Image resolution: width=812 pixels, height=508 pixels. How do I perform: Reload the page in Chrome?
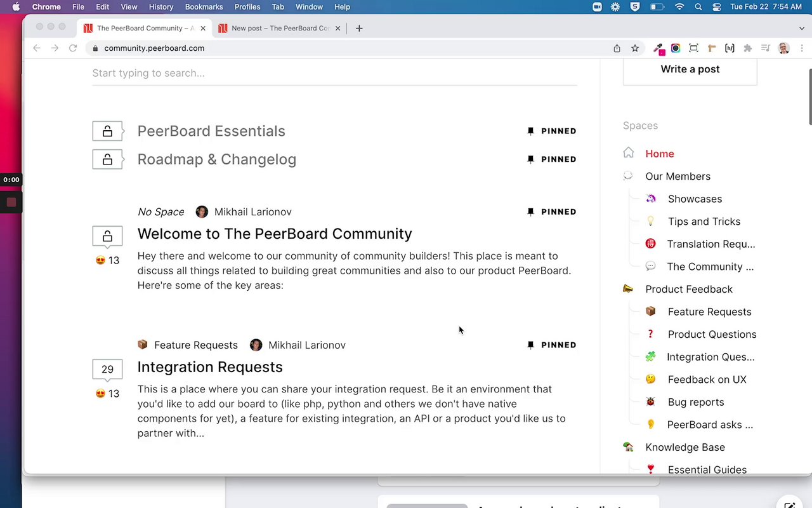coord(73,48)
